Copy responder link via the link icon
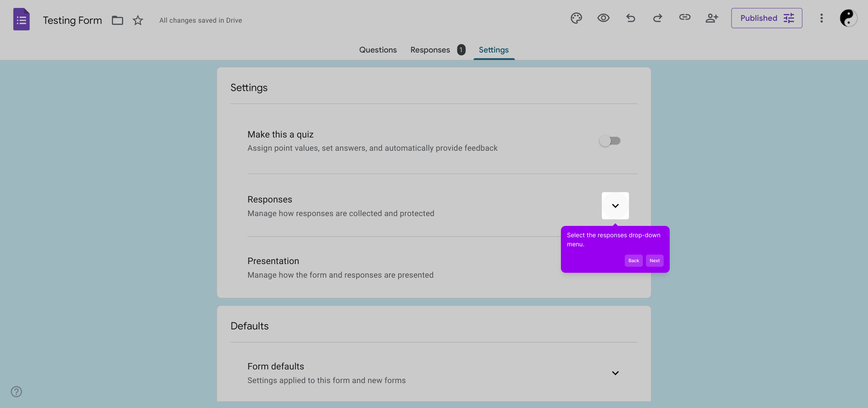Screen dimensions: 868x408 coord(684,17)
